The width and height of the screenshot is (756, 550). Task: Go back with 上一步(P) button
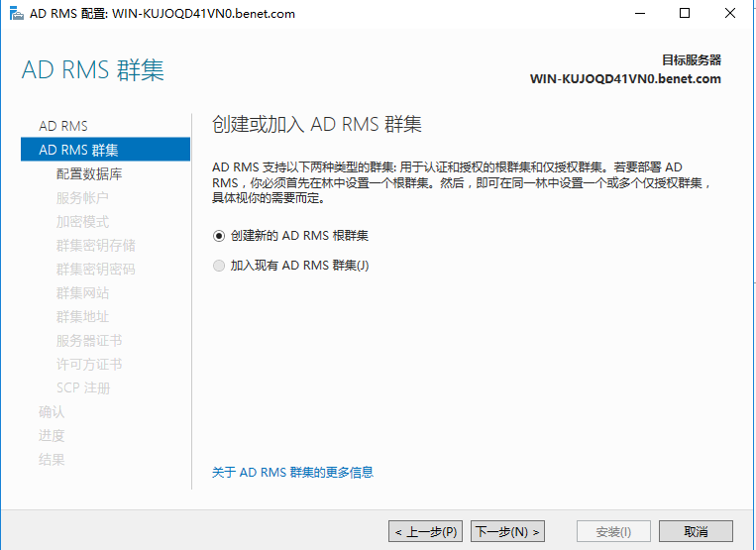(x=426, y=531)
